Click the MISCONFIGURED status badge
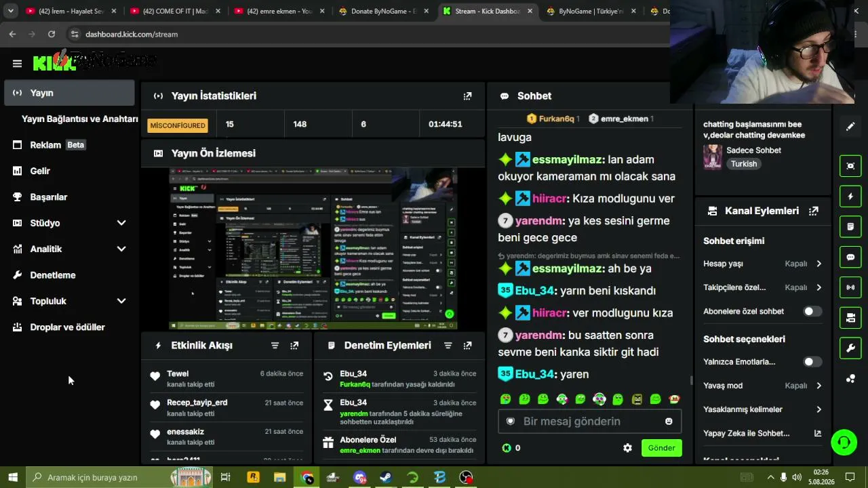868x488 pixels. (178, 125)
